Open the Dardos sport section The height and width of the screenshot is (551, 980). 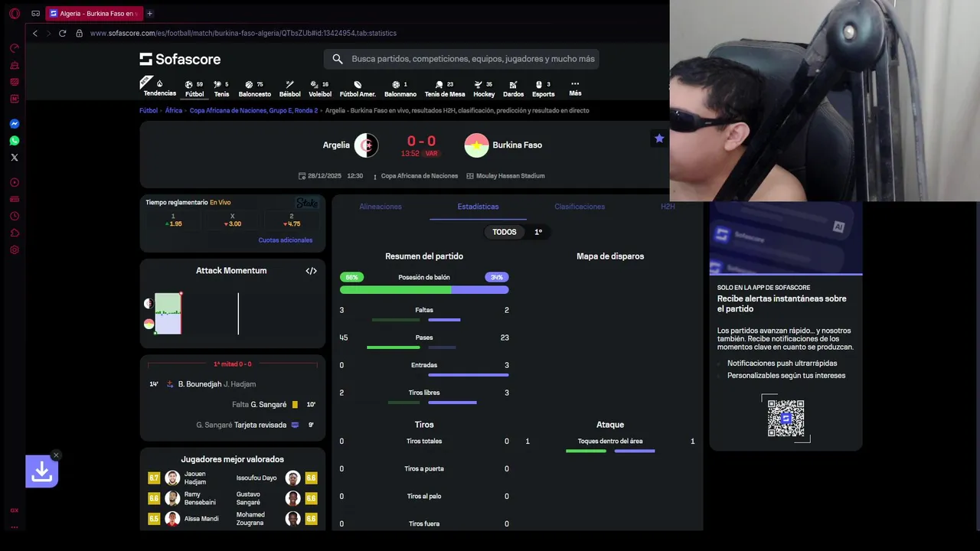point(513,89)
